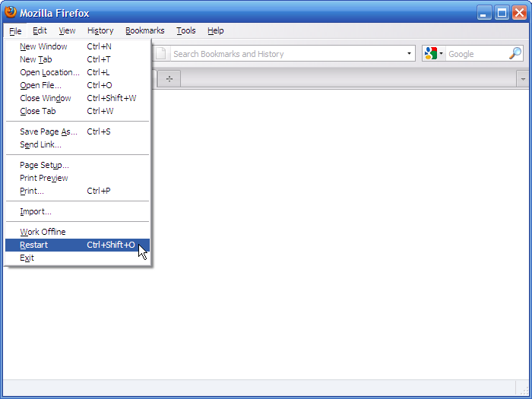Click the highlighted Restart entry

point(78,245)
